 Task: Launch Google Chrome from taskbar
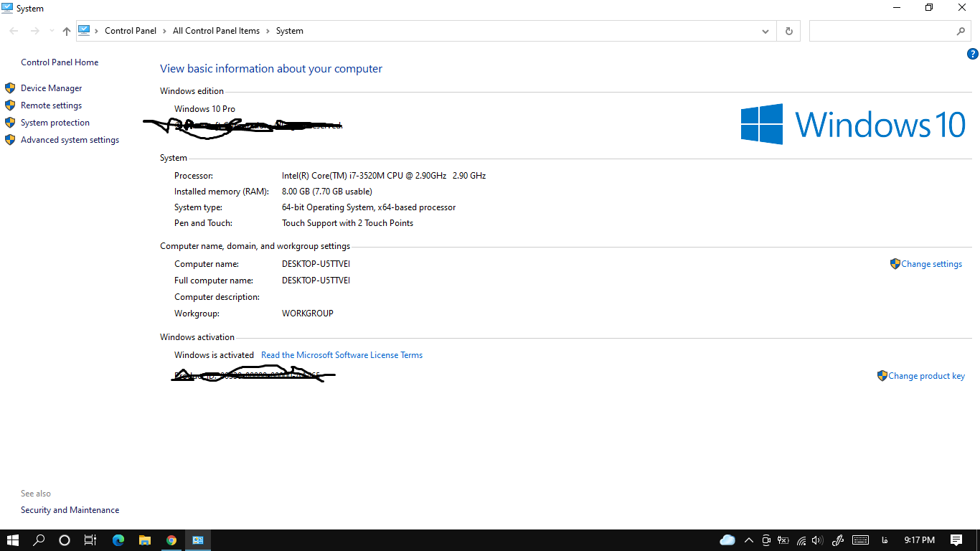(171, 540)
